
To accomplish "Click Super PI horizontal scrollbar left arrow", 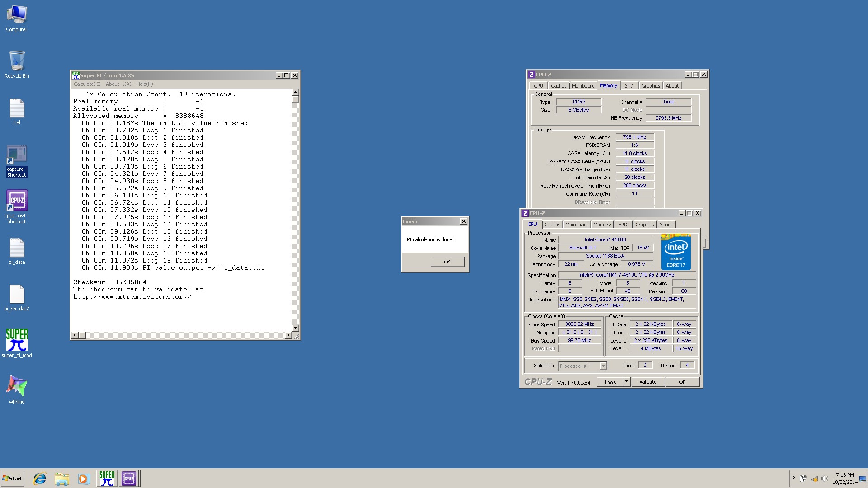I will (x=75, y=335).
